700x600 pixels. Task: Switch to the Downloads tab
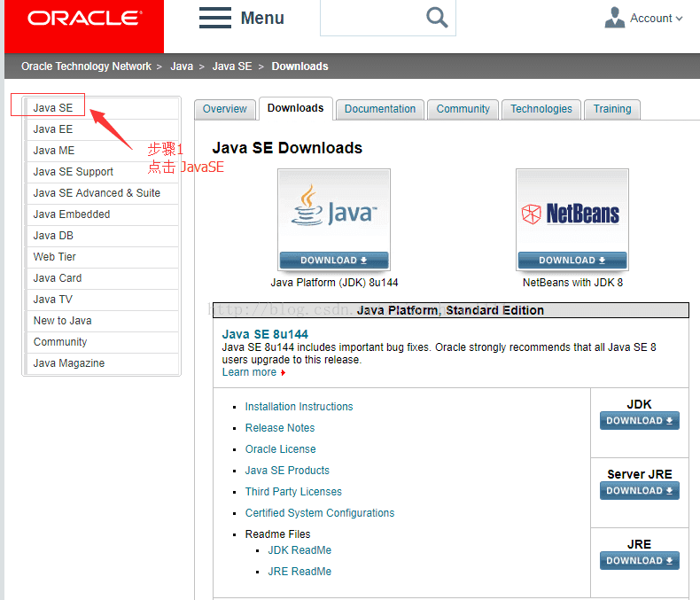point(296,108)
